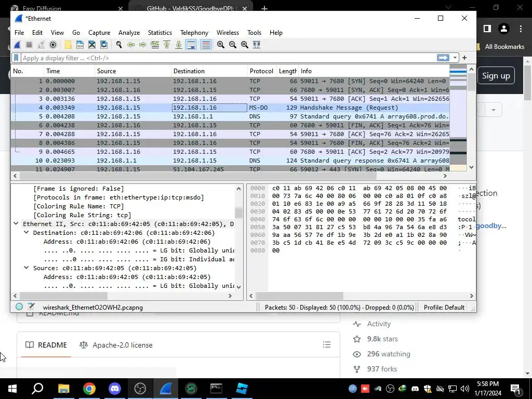Open the Help menu in Wireshark
The image size is (532, 399).
276,33
